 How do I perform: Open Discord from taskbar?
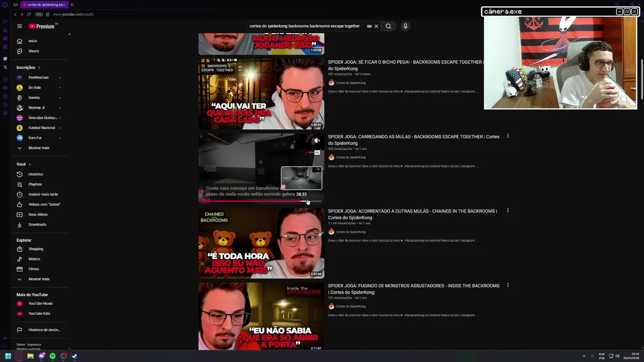pos(41,356)
